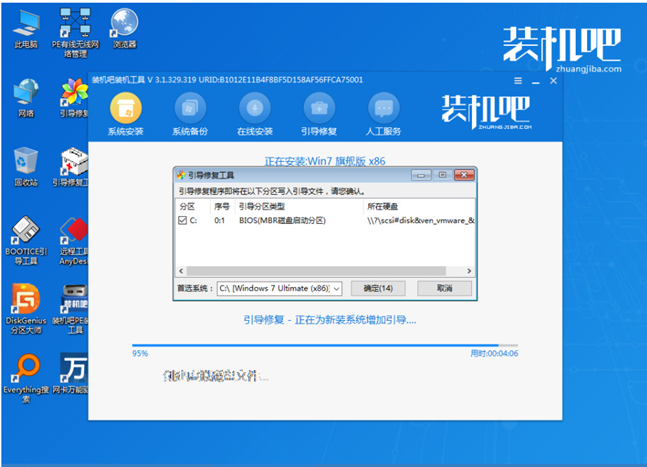
Task: Minimize the 引导修复工具 dialog
Action: click(421, 175)
